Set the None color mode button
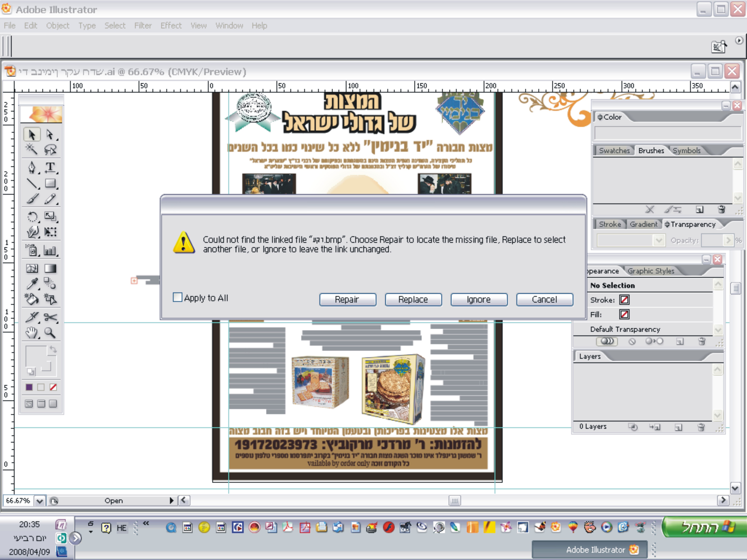 [53, 387]
